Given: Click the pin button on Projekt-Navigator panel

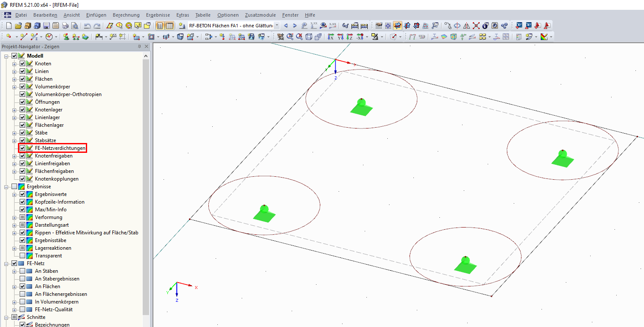Looking at the screenshot, I should coord(138,46).
